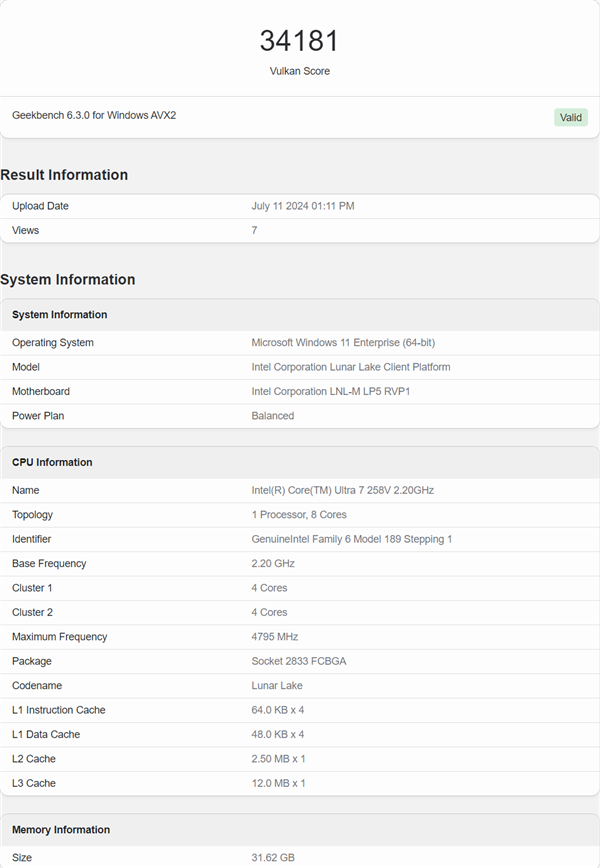600x868 pixels.
Task: Click the Maximum Frequency value 4795 MHz
Action: (275, 637)
